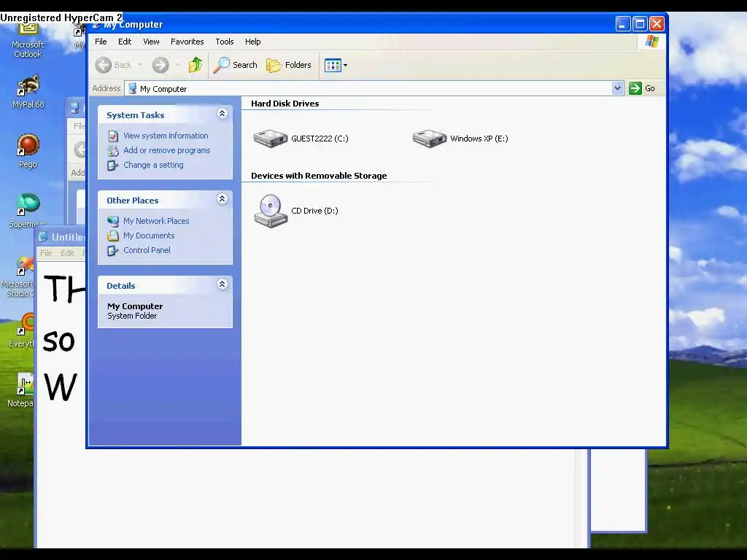This screenshot has width=747, height=560.
Task: Open Edit menu in Untitled window
Action: click(67, 253)
